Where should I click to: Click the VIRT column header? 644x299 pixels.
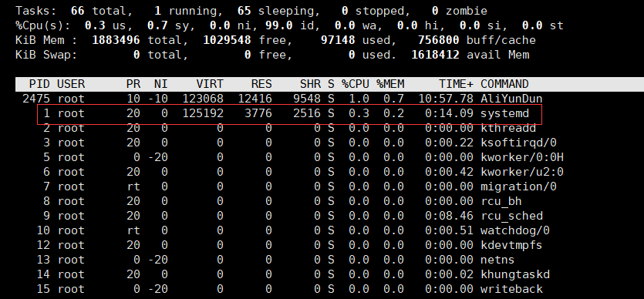pyautogui.click(x=210, y=84)
